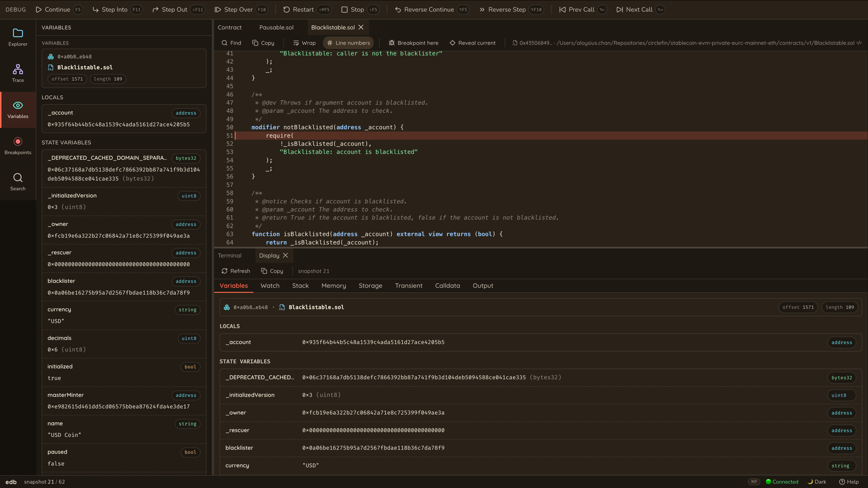Continue debugger execution
The image size is (868, 488).
point(59,10)
